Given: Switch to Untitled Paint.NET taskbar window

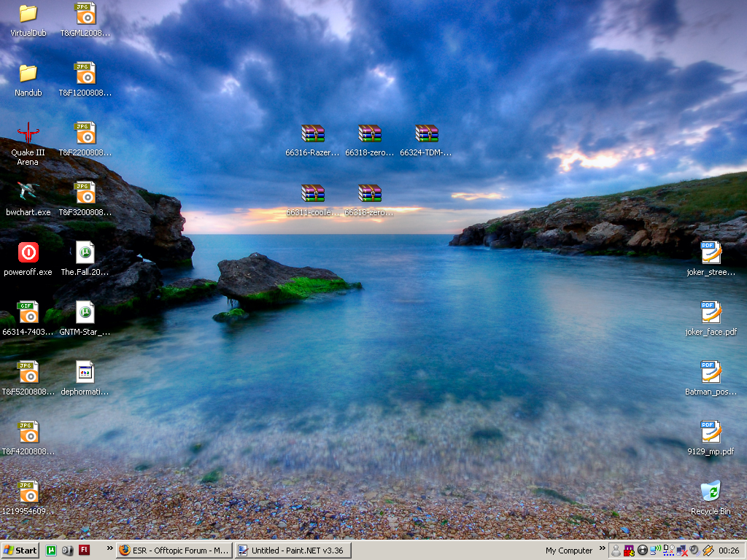Looking at the screenshot, I should pos(292,551).
